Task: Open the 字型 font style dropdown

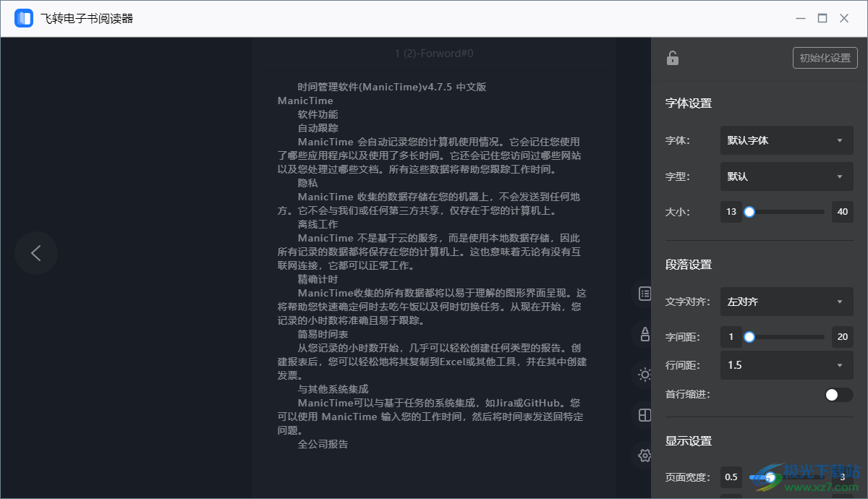Action: tap(787, 176)
